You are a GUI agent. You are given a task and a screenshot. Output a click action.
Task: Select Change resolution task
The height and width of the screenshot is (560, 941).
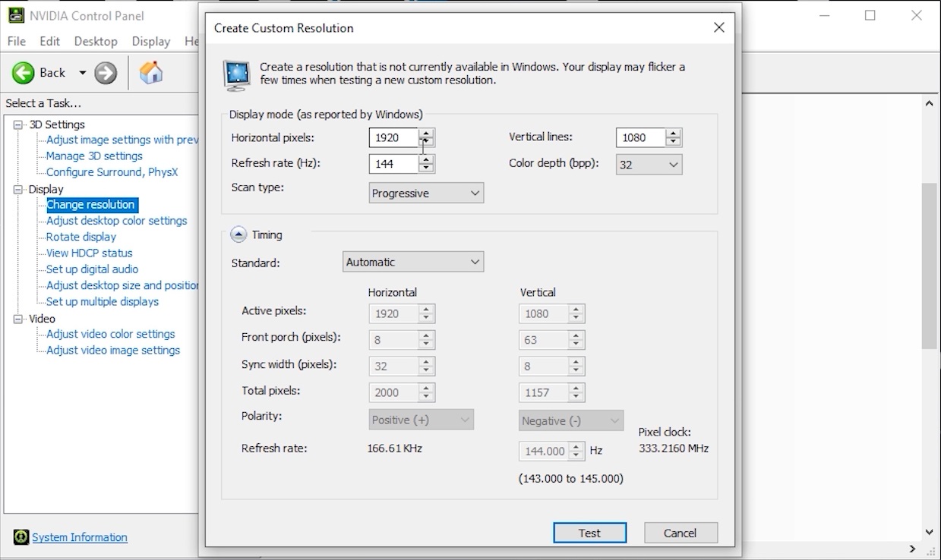[91, 205]
